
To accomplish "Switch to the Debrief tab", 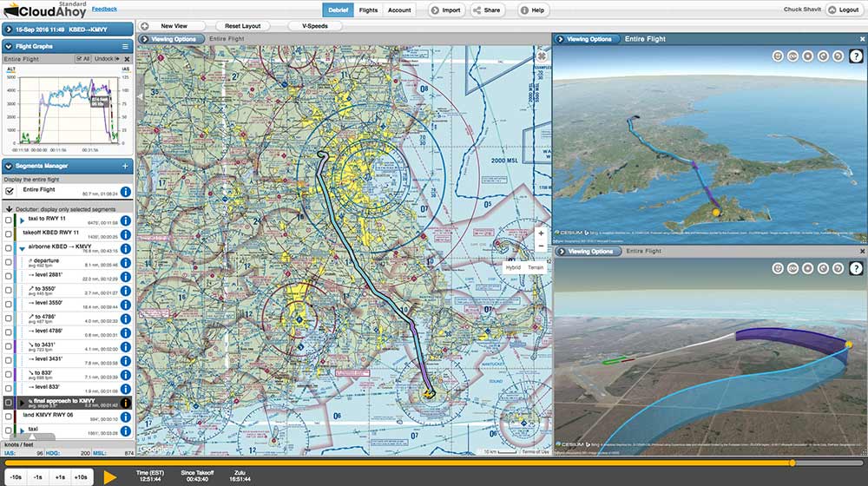I will [339, 10].
